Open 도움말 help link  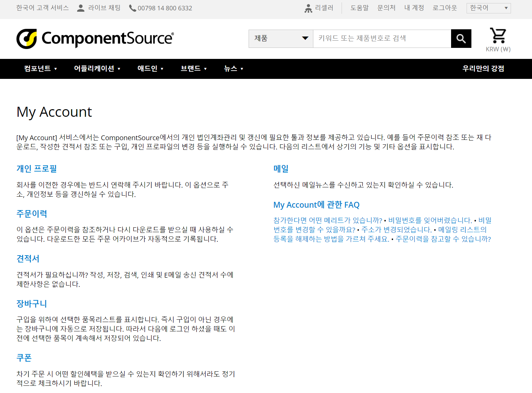coord(359,8)
